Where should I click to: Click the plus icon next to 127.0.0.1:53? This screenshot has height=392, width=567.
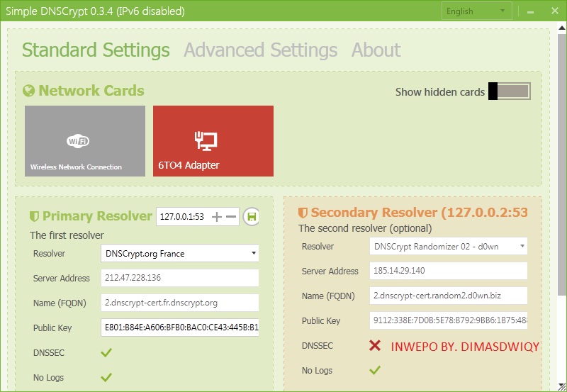217,217
